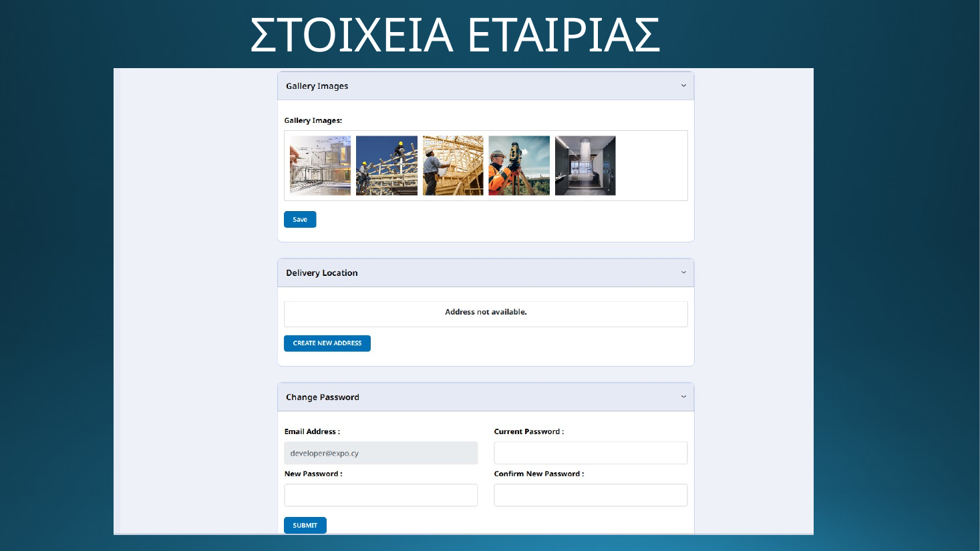Collapse the Gallery Images section chevron
980x551 pixels.
(x=683, y=85)
